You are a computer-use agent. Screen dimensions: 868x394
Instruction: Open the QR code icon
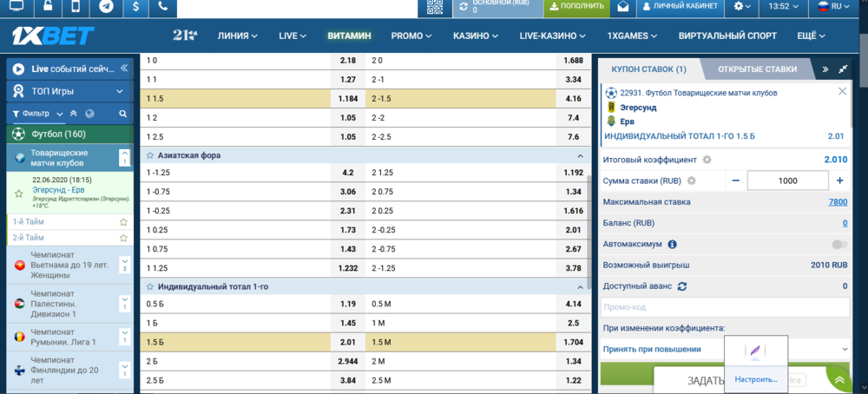pyautogui.click(x=435, y=7)
